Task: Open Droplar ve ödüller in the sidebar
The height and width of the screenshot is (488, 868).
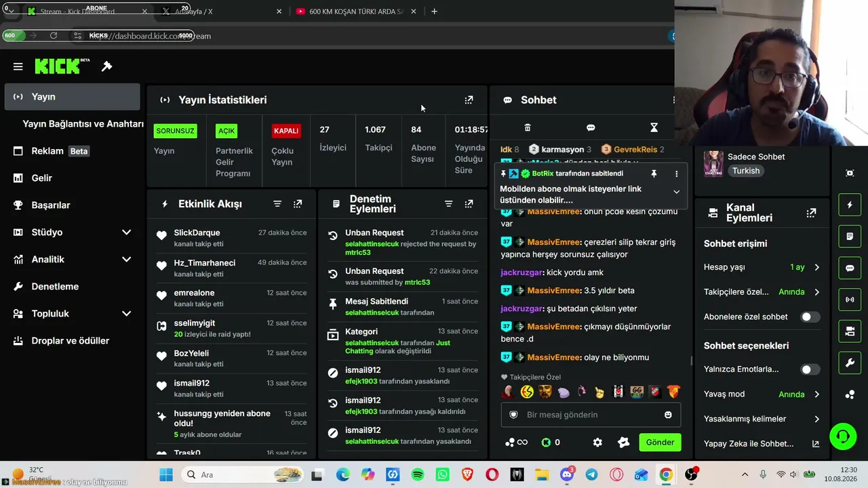Action: tap(72, 341)
